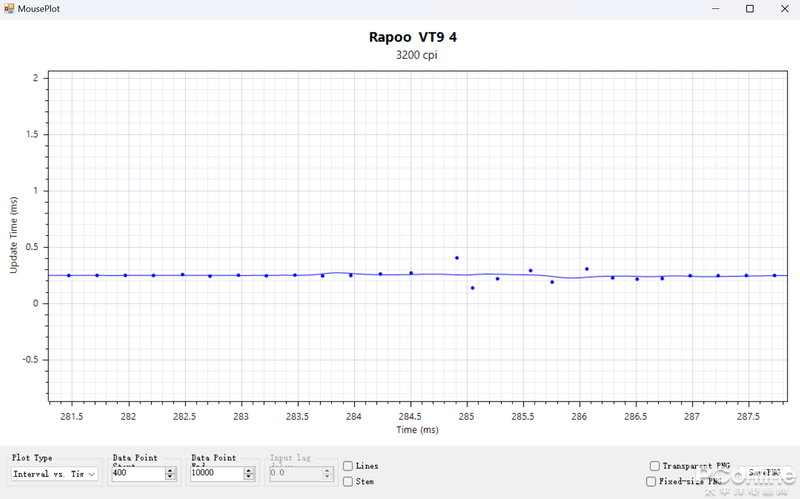
Task: Click the Time (ms) x-axis label
Action: (417, 430)
